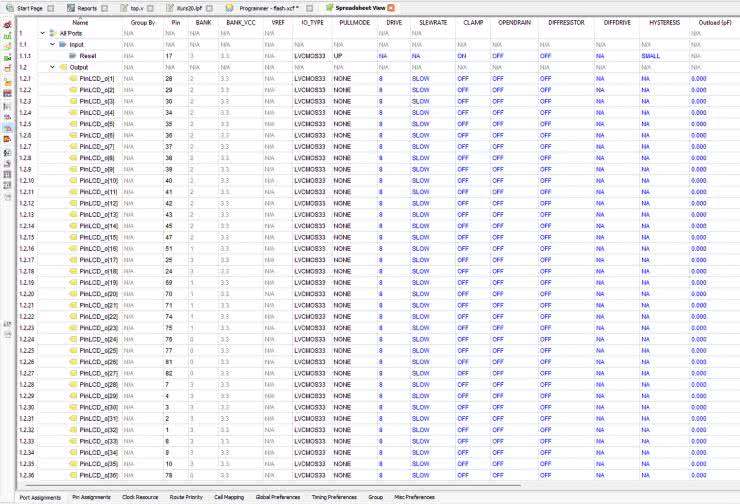Click the Reset input port icon
This screenshot has width=740, height=504.
point(73,56)
